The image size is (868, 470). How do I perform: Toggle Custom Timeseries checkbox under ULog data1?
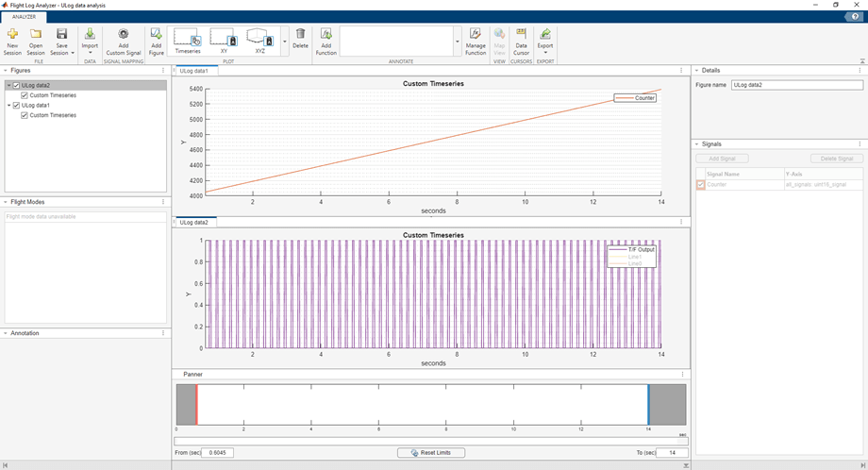coord(25,115)
